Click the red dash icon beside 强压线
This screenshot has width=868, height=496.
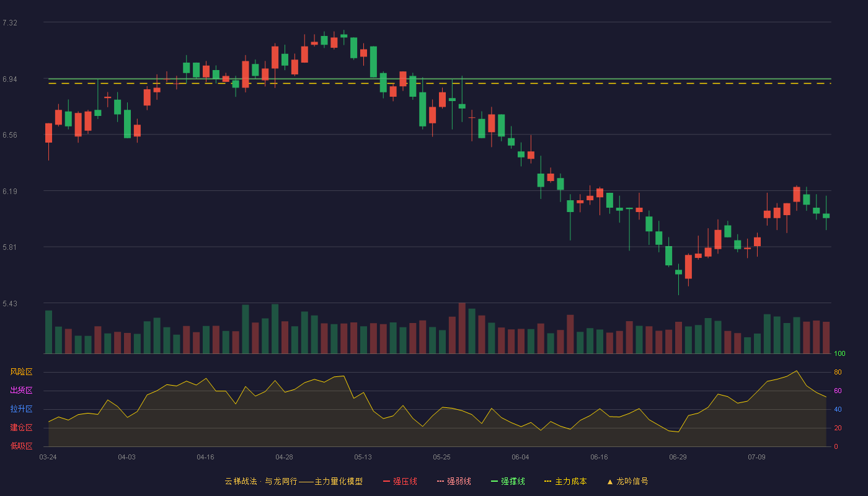coord(387,481)
